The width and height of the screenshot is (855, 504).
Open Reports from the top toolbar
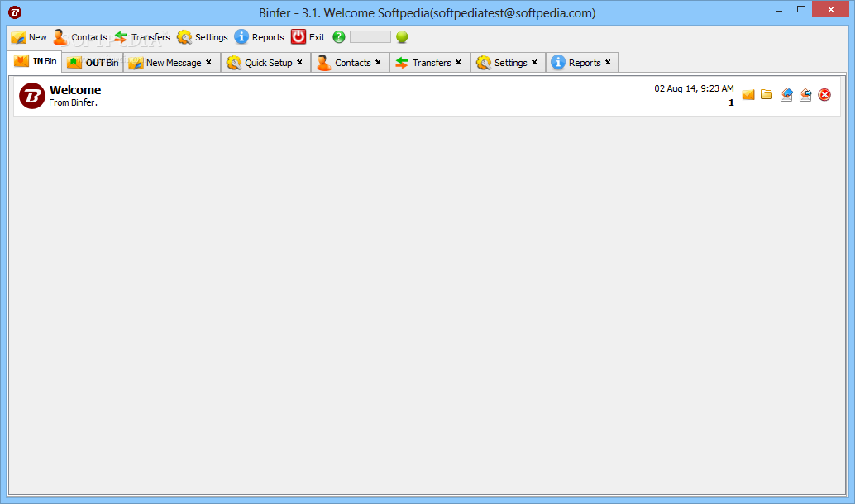(x=259, y=37)
